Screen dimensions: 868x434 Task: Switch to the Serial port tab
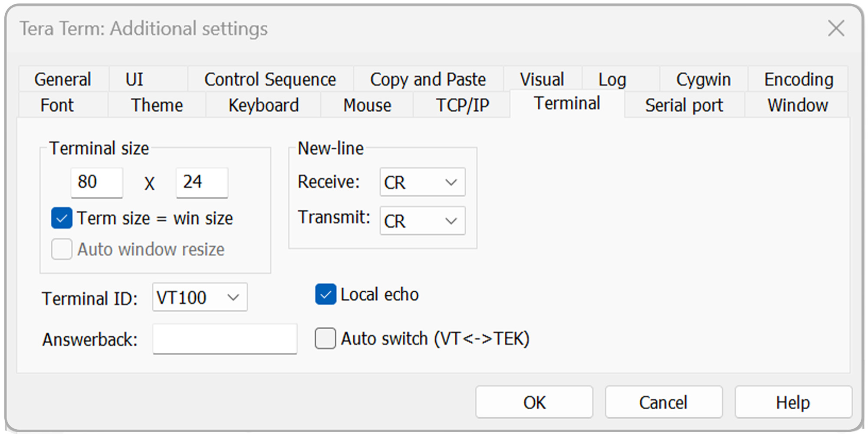point(684,105)
